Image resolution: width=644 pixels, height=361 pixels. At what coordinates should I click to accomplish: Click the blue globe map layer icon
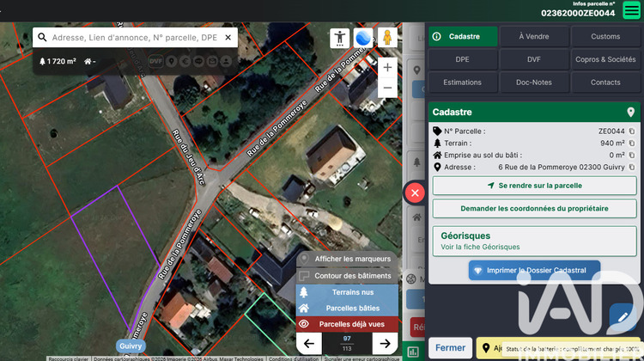[363, 39]
